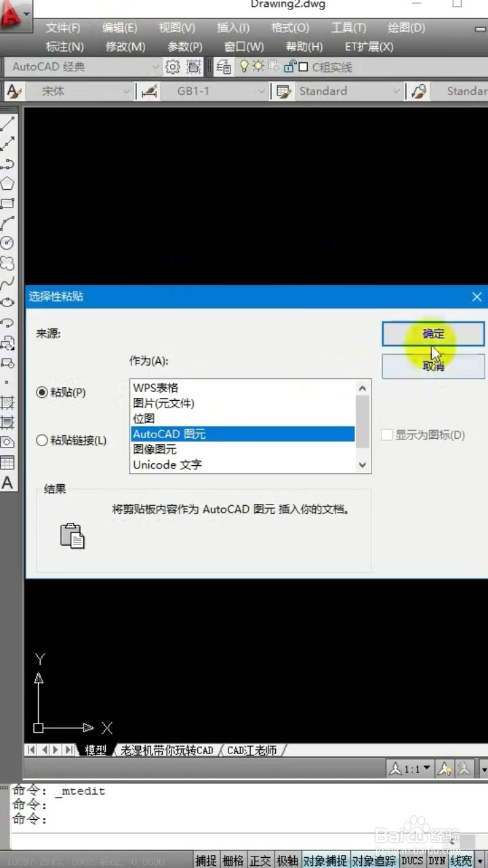The image size is (488, 868).
Task: Select the Circle tool
Action: pos(7,242)
